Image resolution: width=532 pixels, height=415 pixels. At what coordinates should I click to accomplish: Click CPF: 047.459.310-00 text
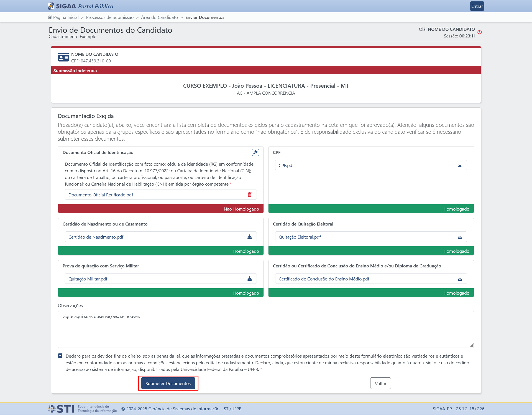tap(91, 61)
